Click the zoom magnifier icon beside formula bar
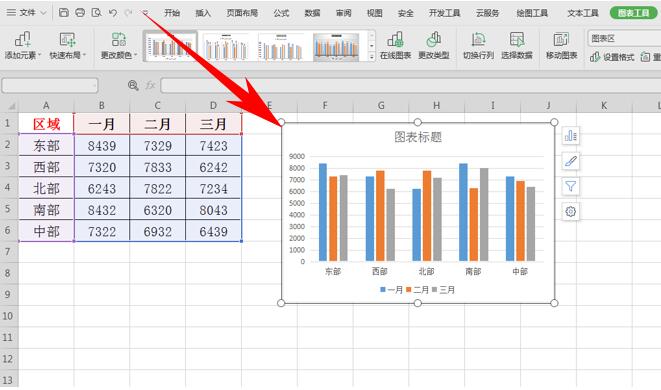The width and height of the screenshot is (661, 390). click(x=133, y=86)
